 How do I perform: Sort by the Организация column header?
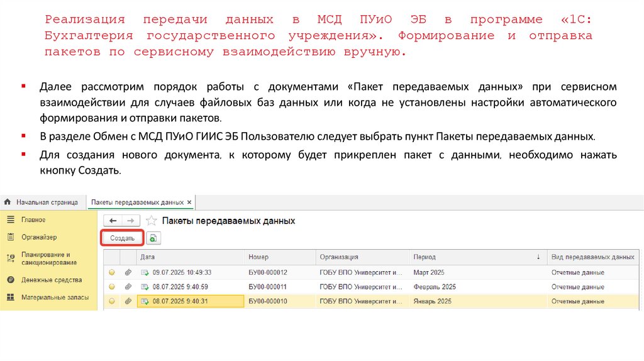click(x=363, y=257)
